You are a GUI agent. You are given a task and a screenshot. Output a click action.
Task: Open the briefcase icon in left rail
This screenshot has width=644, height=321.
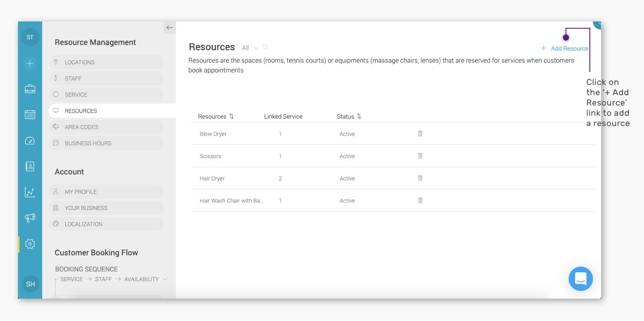point(30,89)
